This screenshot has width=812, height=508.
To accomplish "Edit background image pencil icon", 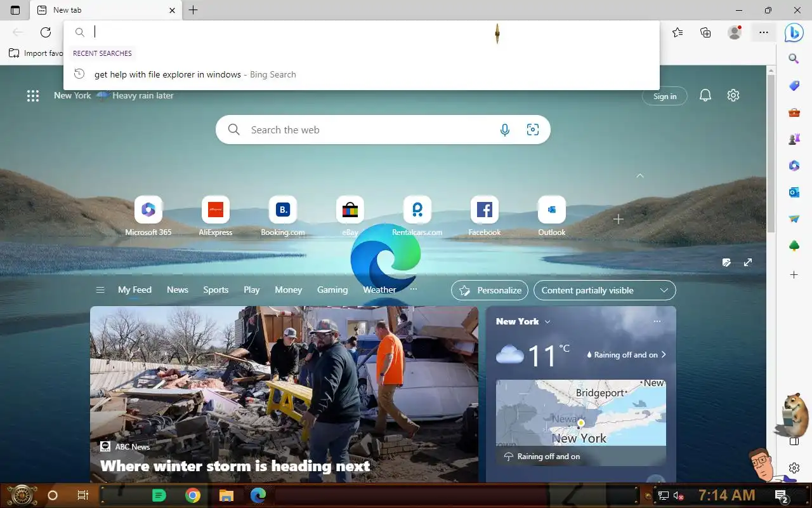I will [726, 262].
